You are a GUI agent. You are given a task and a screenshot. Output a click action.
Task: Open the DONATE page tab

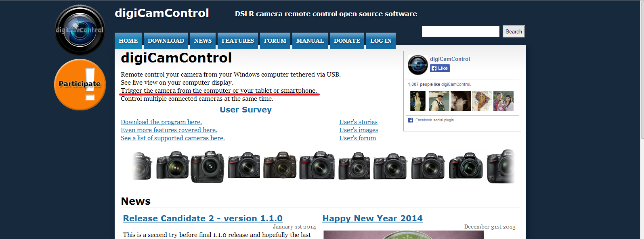point(347,41)
